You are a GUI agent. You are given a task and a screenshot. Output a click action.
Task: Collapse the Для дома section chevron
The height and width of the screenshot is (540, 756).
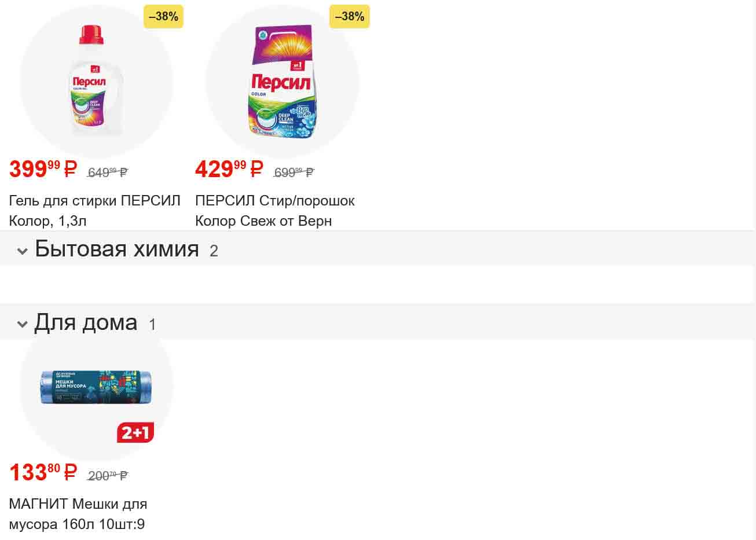pyautogui.click(x=23, y=324)
